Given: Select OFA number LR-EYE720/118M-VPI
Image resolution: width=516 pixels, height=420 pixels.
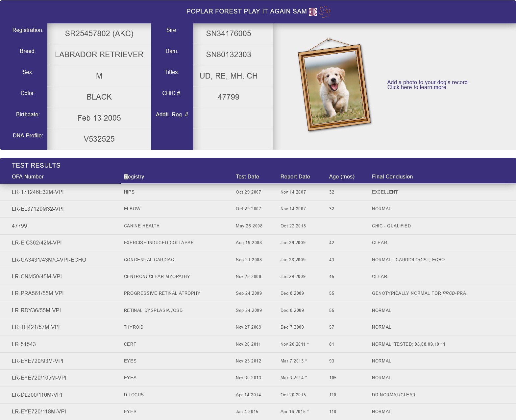Looking at the screenshot, I should click(39, 411).
